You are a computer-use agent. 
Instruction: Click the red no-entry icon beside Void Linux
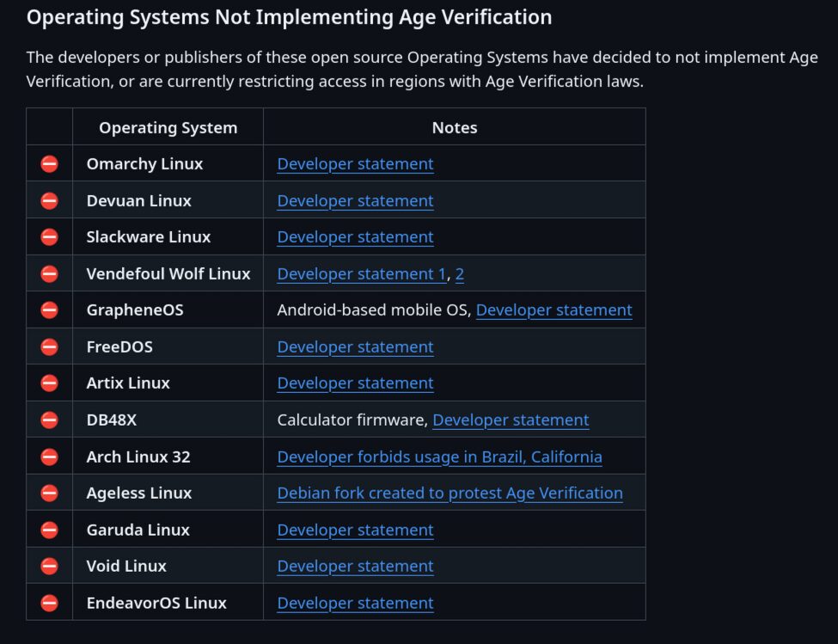tap(50, 566)
